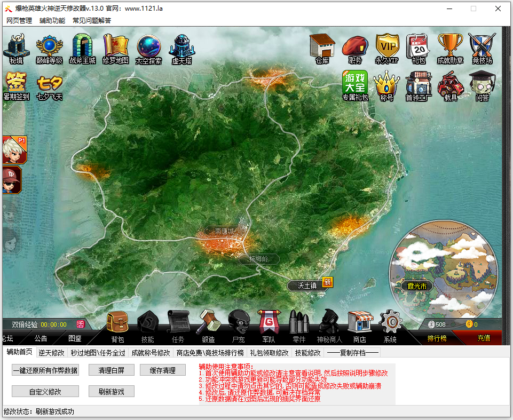Open the 首领工厂 boss factory icon
The height and width of the screenshot is (420, 513).
(x=419, y=86)
